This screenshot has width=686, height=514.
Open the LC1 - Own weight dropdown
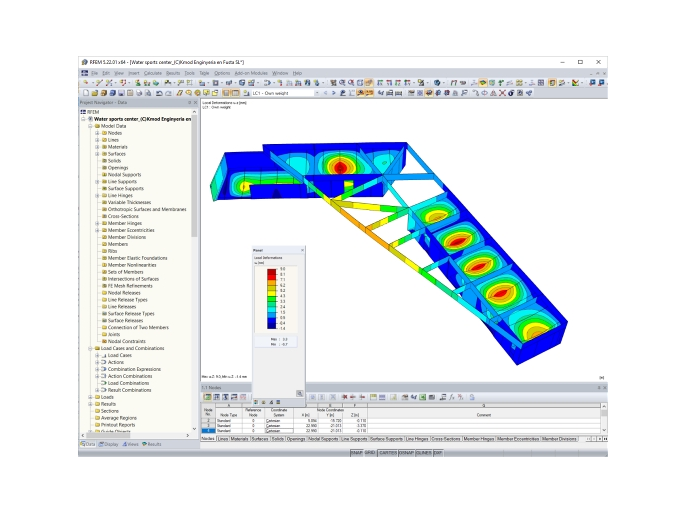pyautogui.click(x=317, y=93)
